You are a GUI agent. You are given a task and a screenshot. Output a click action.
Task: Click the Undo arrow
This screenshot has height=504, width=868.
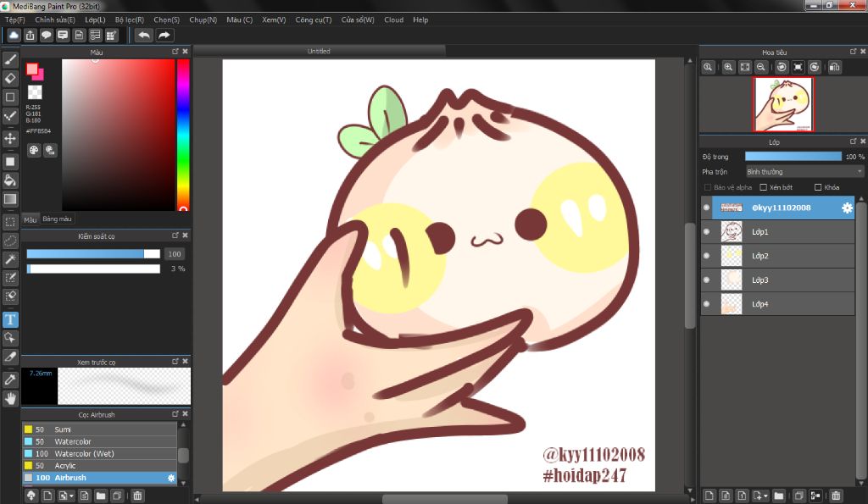click(144, 36)
